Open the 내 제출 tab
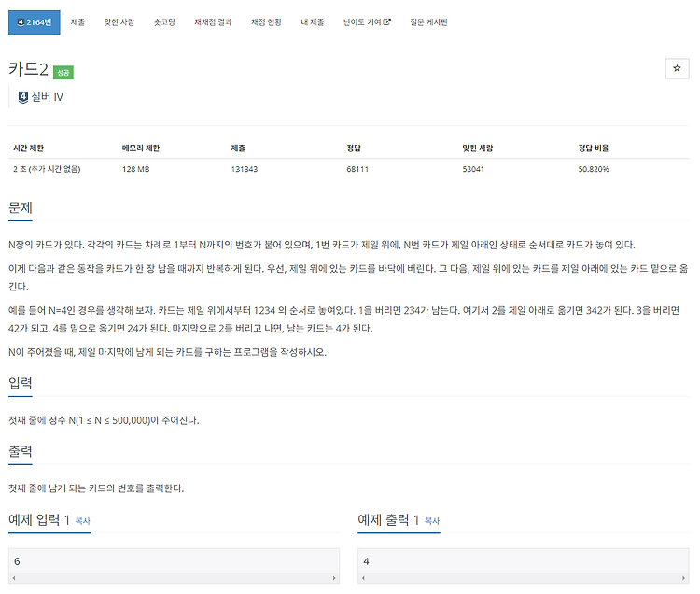The width and height of the screenshot is (700, 594). (313, 22)
